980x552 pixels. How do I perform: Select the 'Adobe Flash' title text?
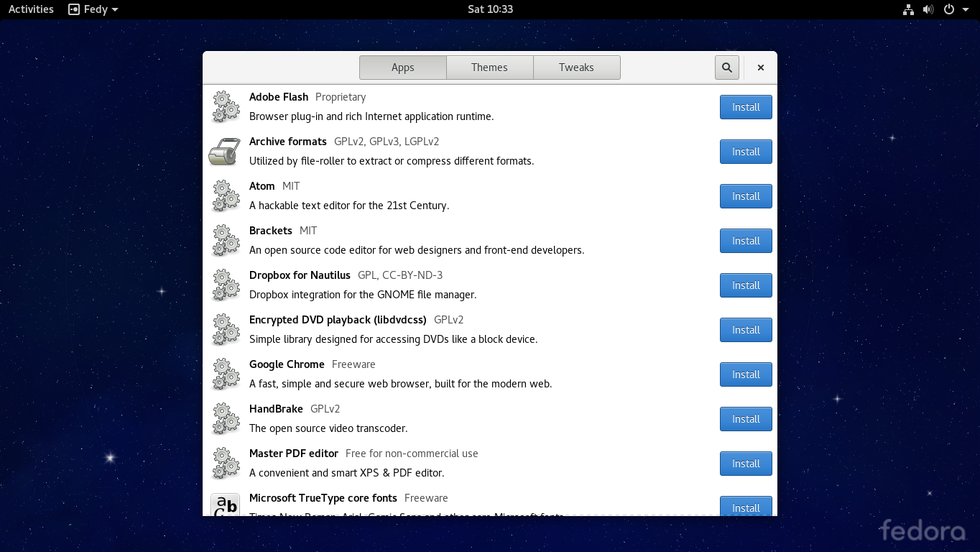pyautogui.click(x=279, y=97)
